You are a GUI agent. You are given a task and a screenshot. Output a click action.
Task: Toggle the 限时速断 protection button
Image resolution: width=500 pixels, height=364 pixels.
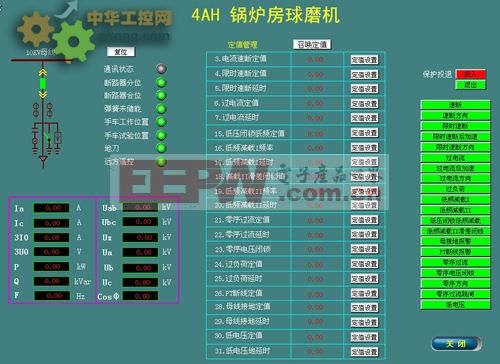(x=455, y=126)
